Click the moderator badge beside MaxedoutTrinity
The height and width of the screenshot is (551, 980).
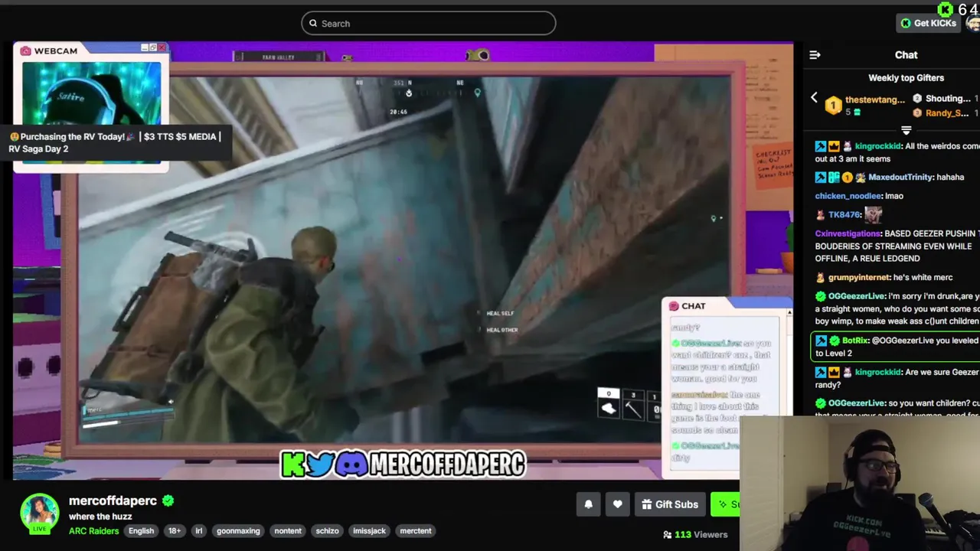pyautogui.click(x=821, y=178)
